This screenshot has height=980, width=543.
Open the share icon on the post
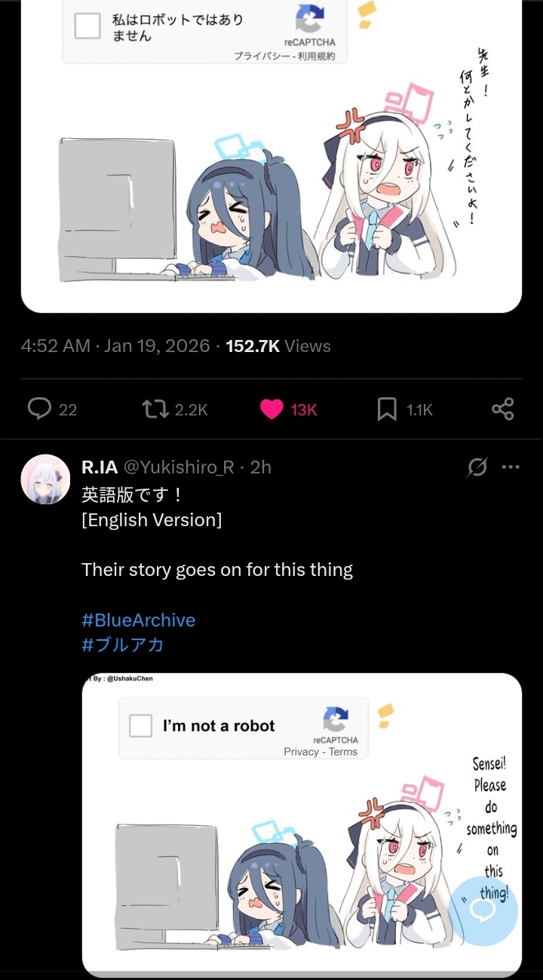tap(502, 409)
